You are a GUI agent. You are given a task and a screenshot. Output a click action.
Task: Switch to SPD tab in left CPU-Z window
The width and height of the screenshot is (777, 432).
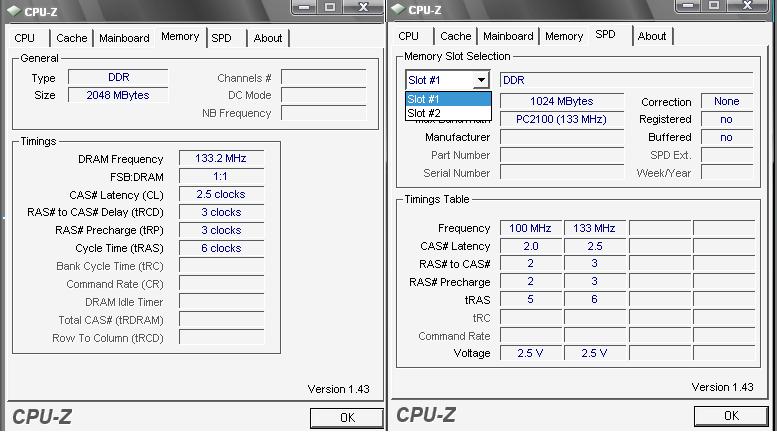point(222,38)
